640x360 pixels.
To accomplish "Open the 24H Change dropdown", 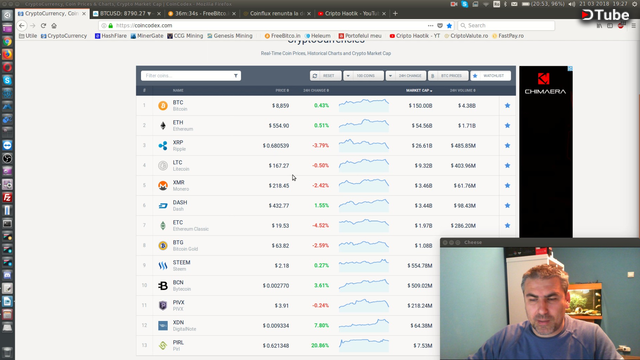I will tap(406, 76).
